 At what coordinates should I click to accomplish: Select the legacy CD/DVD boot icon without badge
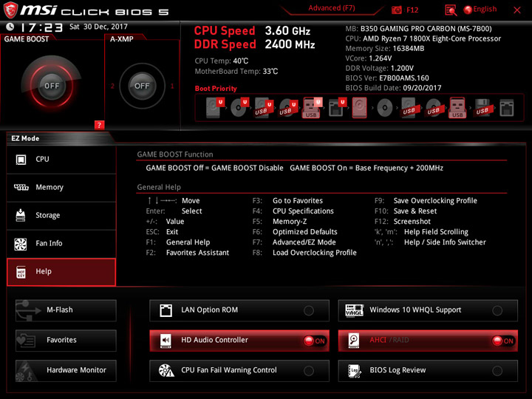coord(385,108)
